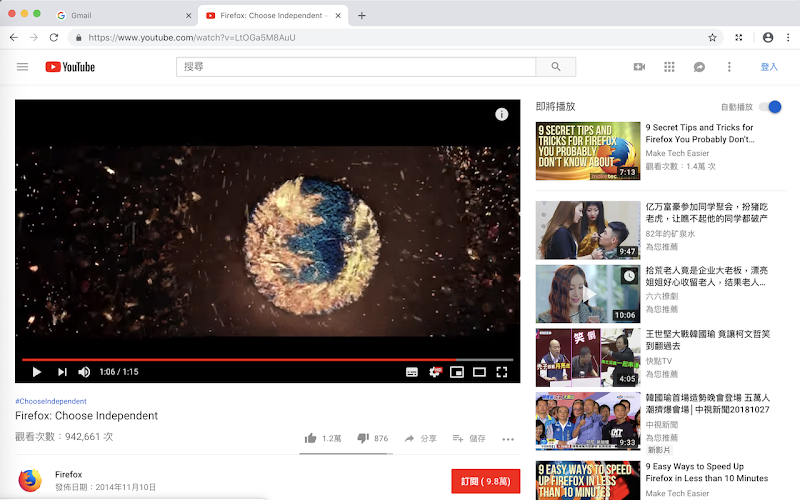Switch to the Gmail tab

122,15
